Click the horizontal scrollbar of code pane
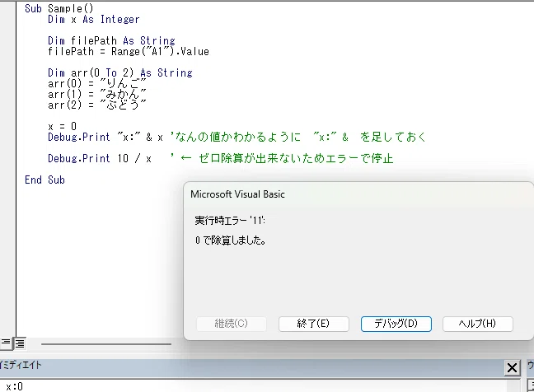Image resolution: width=534 pixels, height=392 pixels. click(x=106, y=344)
